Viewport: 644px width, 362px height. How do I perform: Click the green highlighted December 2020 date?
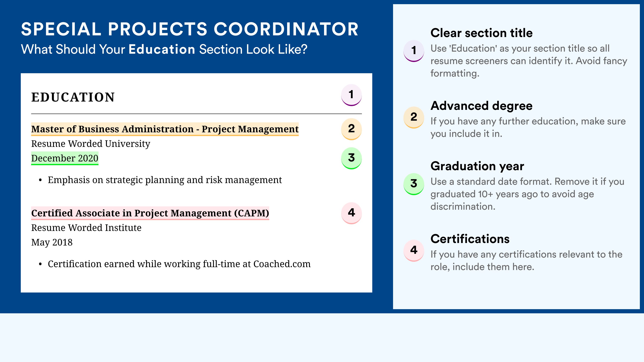click(x=65, y=158)
